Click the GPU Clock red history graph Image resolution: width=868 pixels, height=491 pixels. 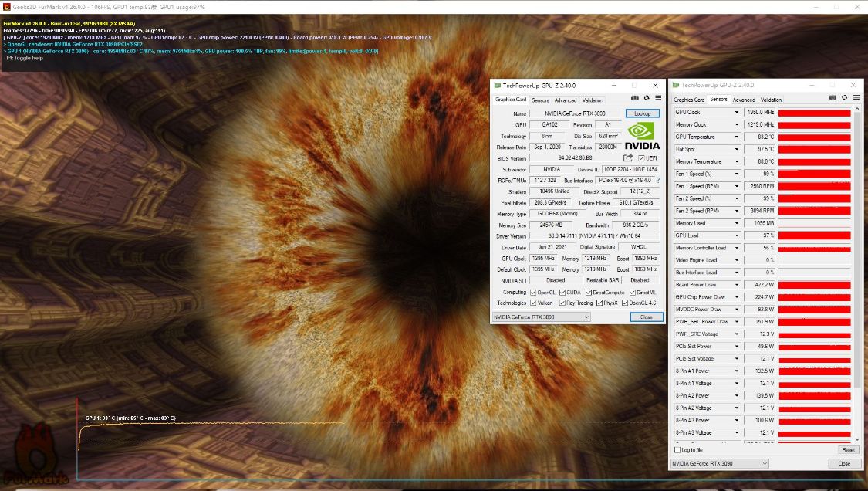(814, 113)
